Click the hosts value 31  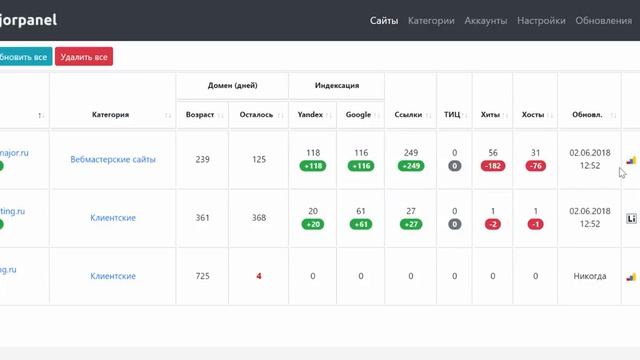click(536, 153)
